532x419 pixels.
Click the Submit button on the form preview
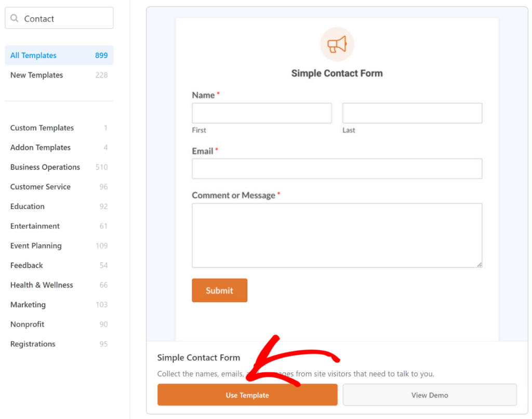[x=219, y=291]
